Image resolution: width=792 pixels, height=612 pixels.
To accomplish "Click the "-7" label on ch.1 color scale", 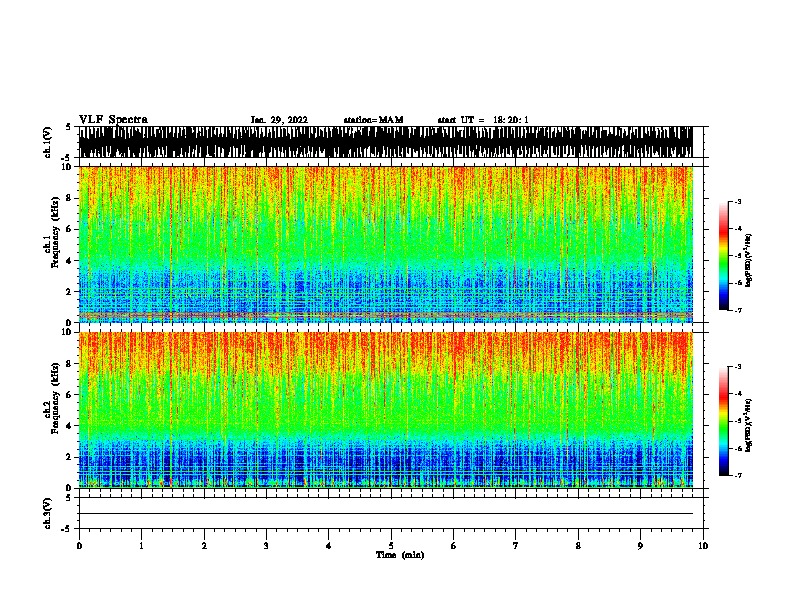I will (x=737, y=310).
